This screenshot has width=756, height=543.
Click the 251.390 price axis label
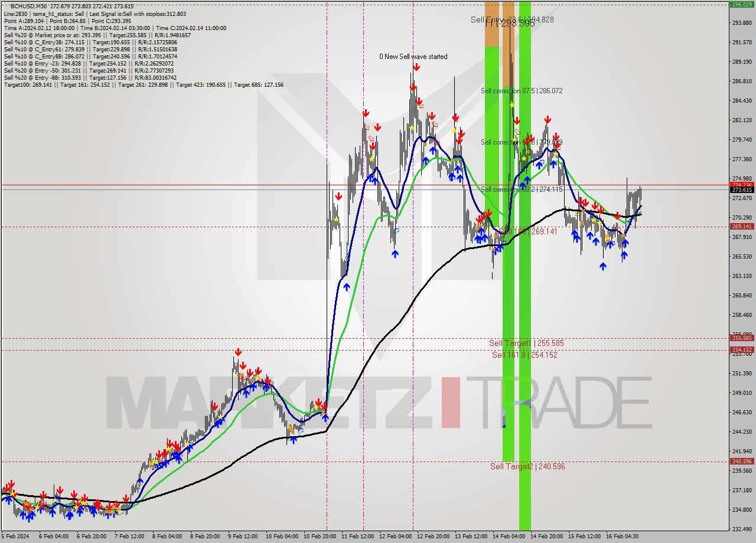pyautogui.click(x=742, y=373)
